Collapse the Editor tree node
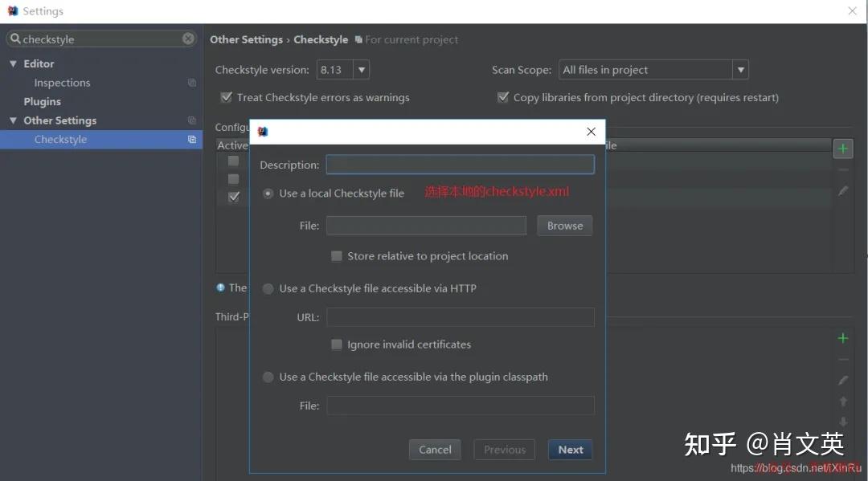Screen dimensions: 868x481 click(x=13, y=63)
